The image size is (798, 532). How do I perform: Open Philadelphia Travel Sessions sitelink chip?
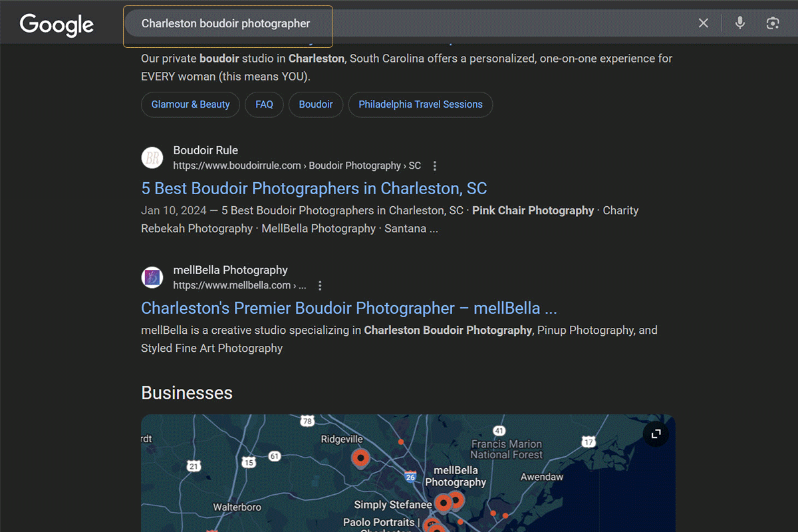tap(420, 104)
